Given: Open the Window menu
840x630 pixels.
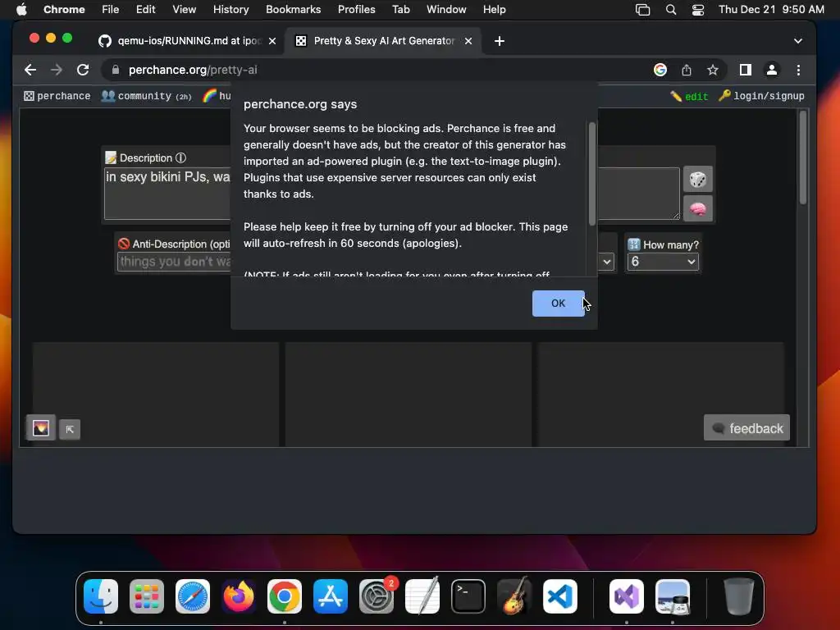Looking at the screenshot, I should (x=446, y=9).
